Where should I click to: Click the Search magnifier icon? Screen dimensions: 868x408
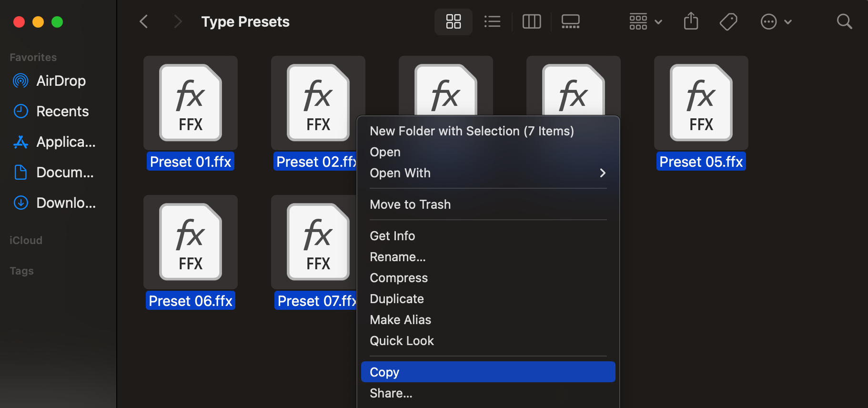point(844,21)
